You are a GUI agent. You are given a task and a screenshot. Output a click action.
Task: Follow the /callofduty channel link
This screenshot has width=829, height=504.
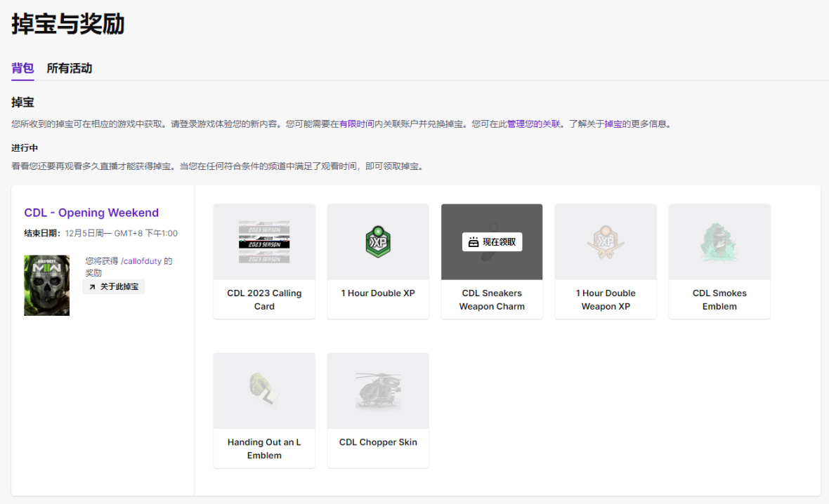coord(141,261)
